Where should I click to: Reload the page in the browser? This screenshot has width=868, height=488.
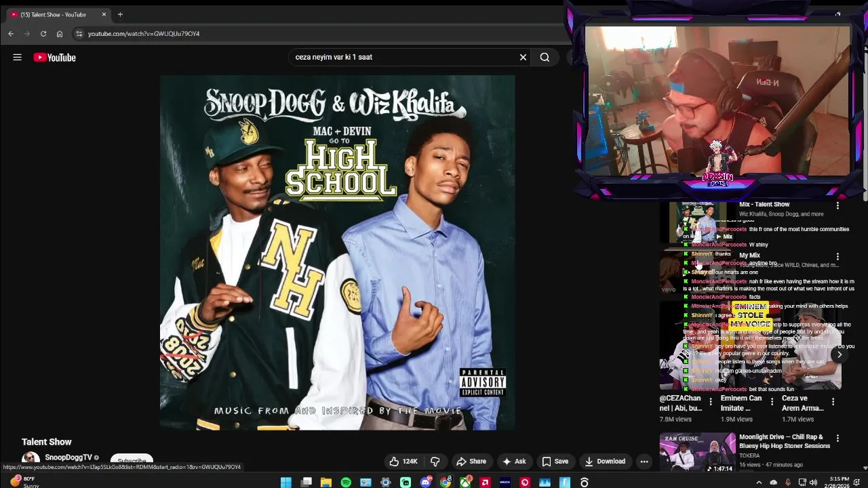(x=43, y=34)
